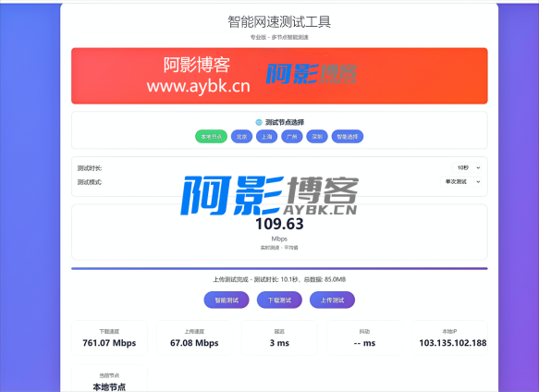Screen dimensions: 539x392
Task: Switch test node to 上海
Action: pyautogui.click(x=267, y=137)
